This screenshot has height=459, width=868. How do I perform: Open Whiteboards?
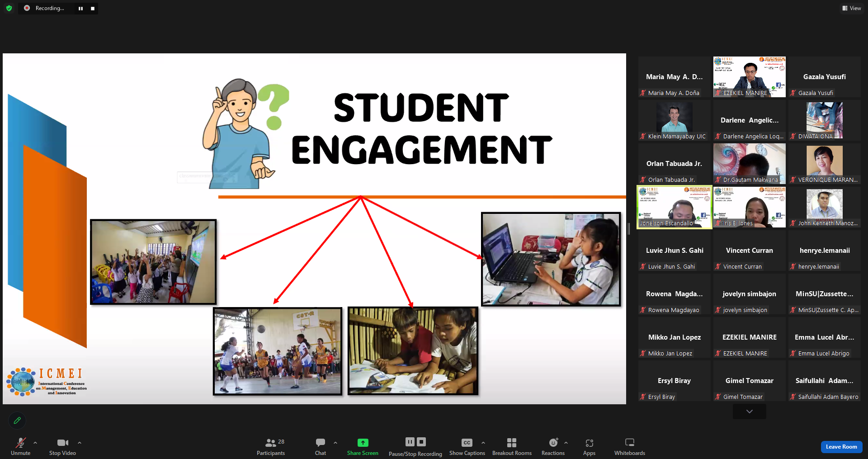[x=629, y=443]
